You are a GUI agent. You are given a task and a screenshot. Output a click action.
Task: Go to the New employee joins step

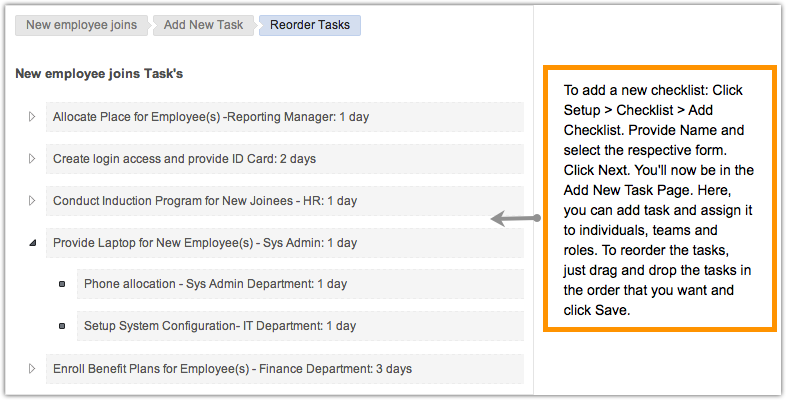coord(81,25)
